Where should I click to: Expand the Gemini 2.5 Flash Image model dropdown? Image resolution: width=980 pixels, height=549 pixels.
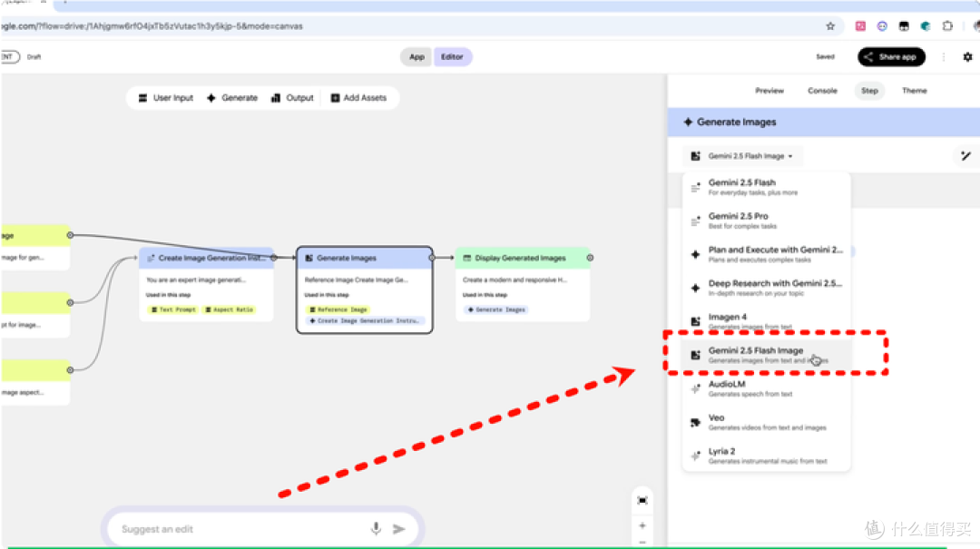(742, 156)
